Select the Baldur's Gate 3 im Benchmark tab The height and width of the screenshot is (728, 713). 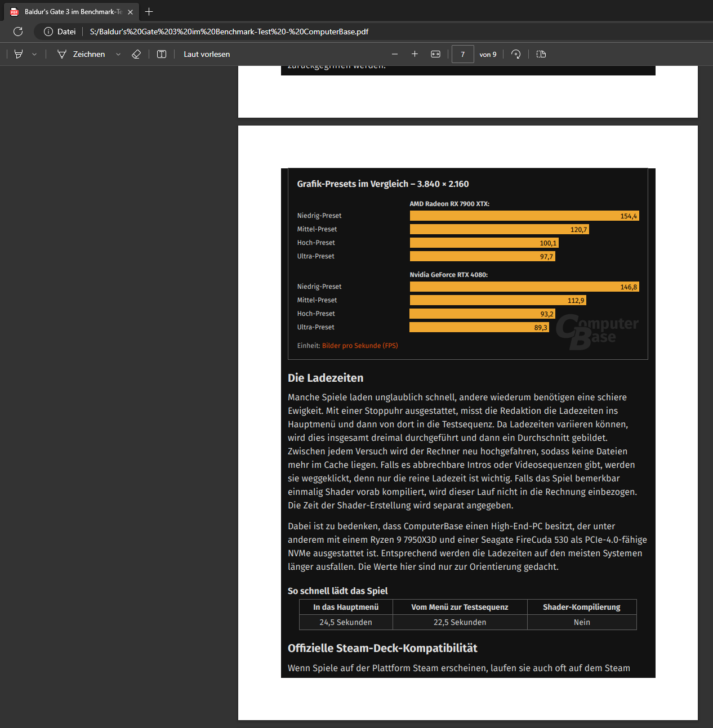(72, 12)
